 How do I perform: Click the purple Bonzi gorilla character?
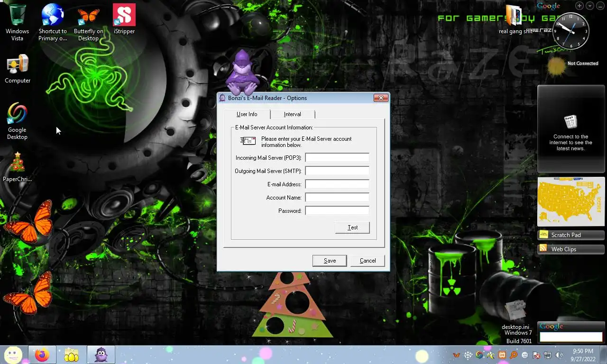242,73
